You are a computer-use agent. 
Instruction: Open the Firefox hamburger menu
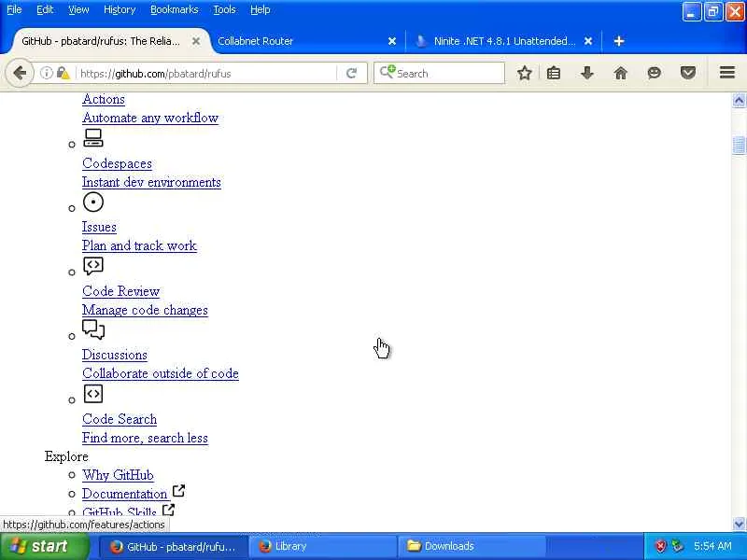point(727,73)
